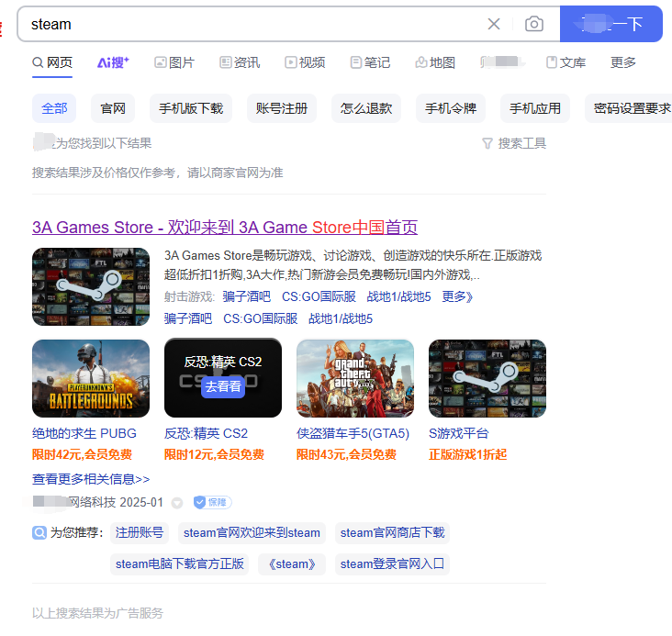
Task: Open 查看更多相关信息>> link
Action: click(91, 479)
